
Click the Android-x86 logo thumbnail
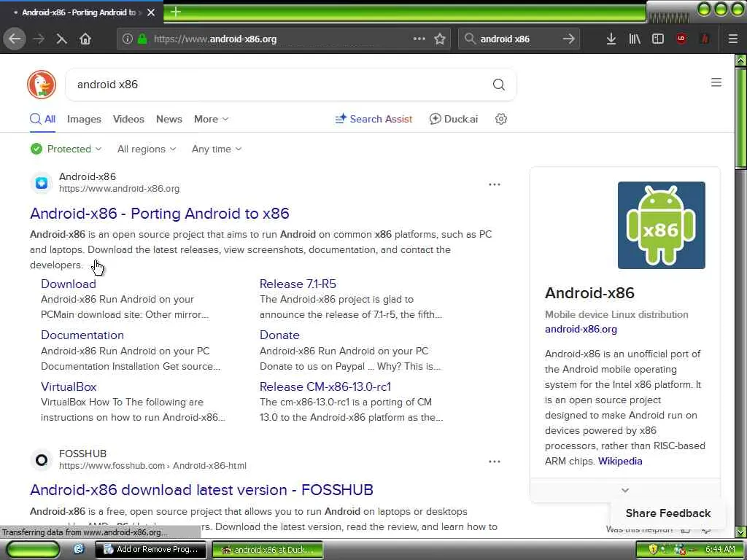(661, 225)
